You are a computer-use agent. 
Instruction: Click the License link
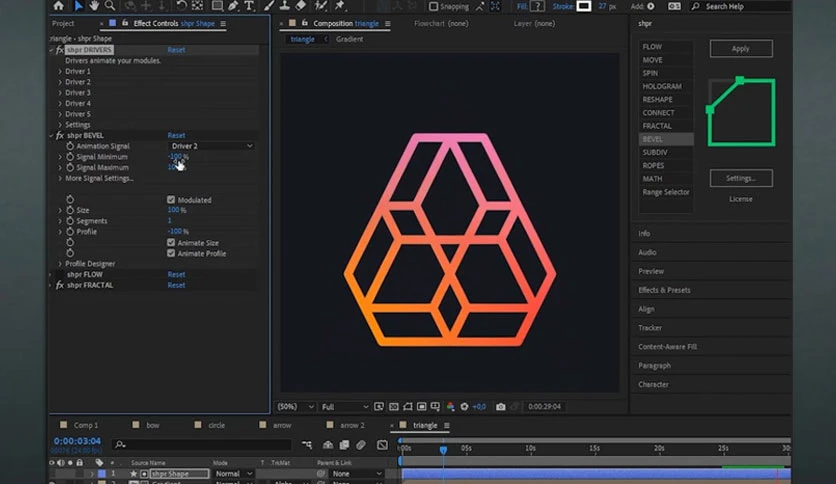pyautogui.click(x=741, y=199)
